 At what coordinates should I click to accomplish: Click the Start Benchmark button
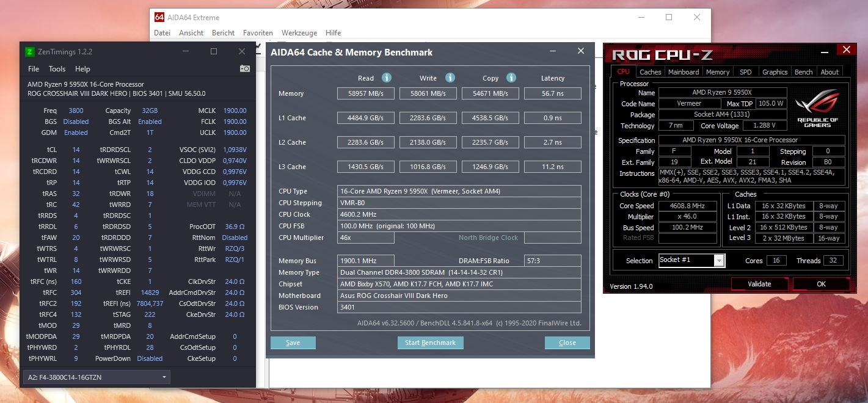[431, 343]
